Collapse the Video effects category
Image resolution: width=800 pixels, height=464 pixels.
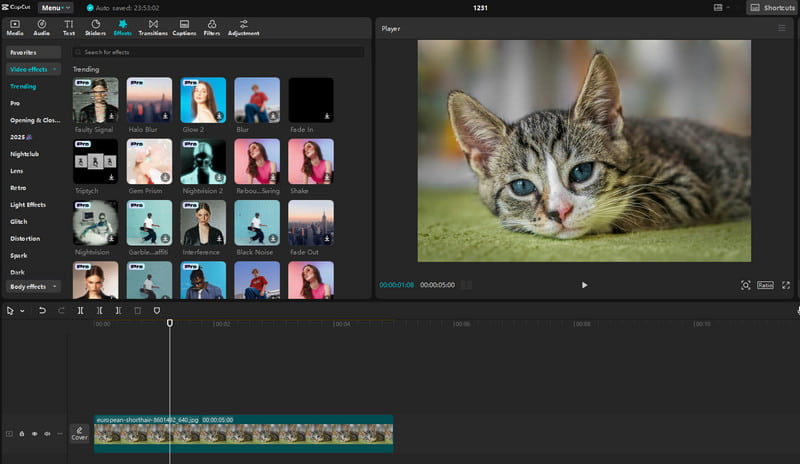click(34, 69)
